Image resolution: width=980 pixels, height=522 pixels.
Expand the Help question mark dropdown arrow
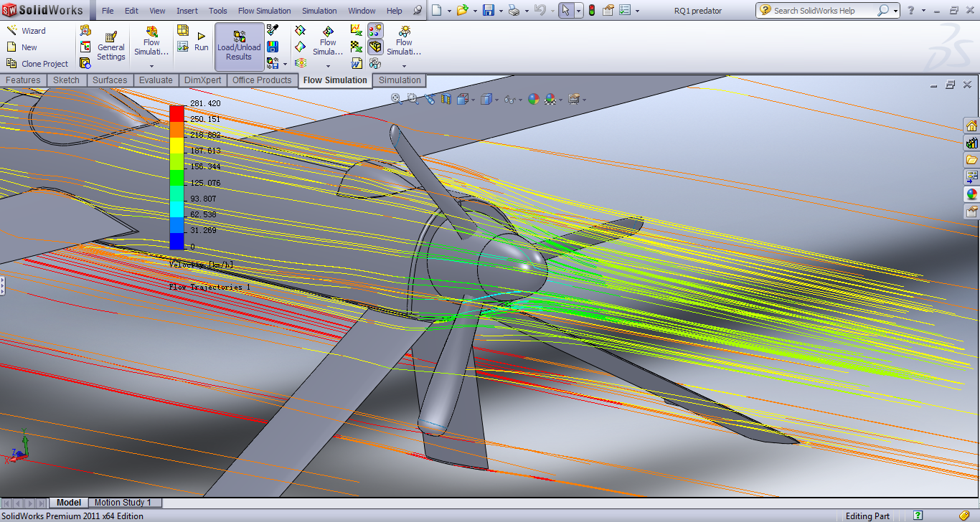925,11
